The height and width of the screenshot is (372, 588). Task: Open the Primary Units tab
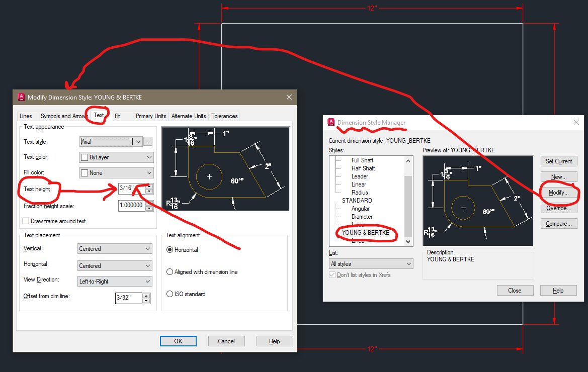pos(151,116)
